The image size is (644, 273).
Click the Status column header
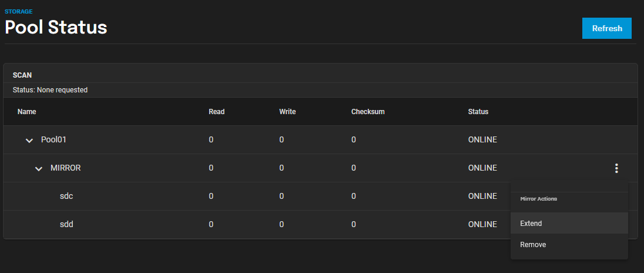tap(478, 111)
